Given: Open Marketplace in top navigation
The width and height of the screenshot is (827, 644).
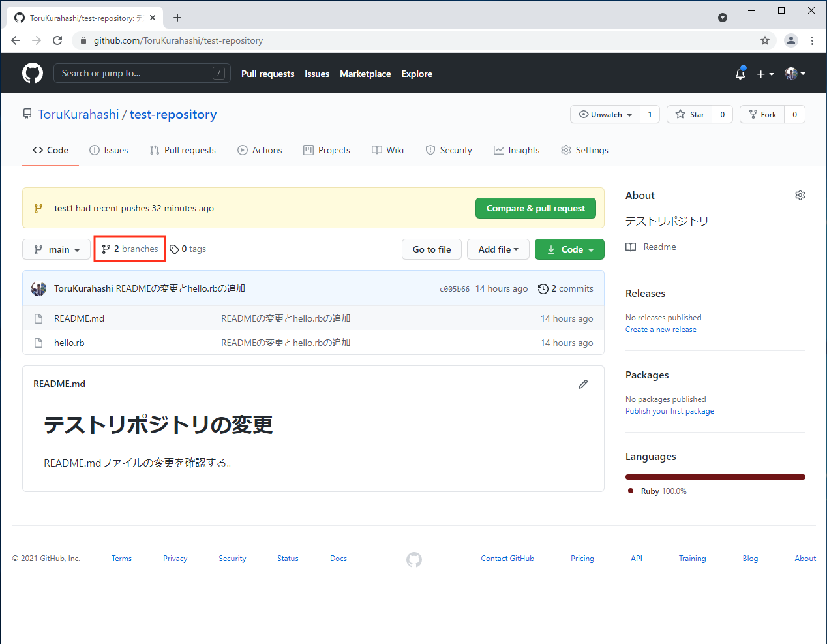Looking at the screenshot, I should click(x=365, y=74).
